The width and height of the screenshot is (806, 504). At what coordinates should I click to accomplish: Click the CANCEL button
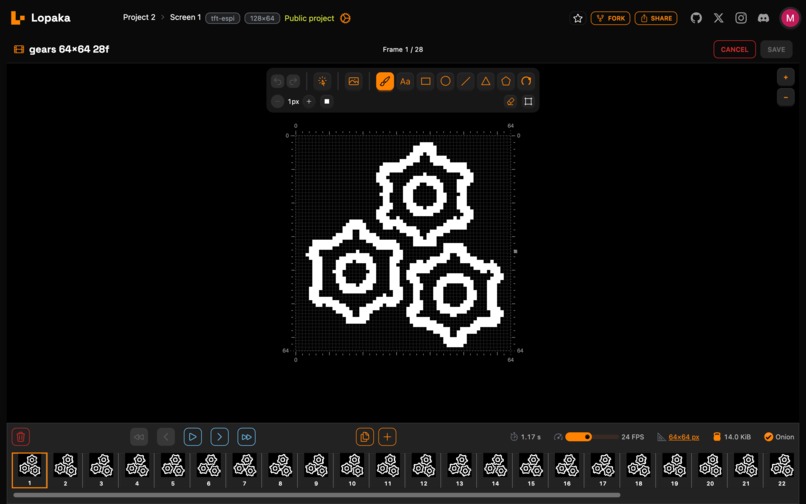click(x=734, y=49)
